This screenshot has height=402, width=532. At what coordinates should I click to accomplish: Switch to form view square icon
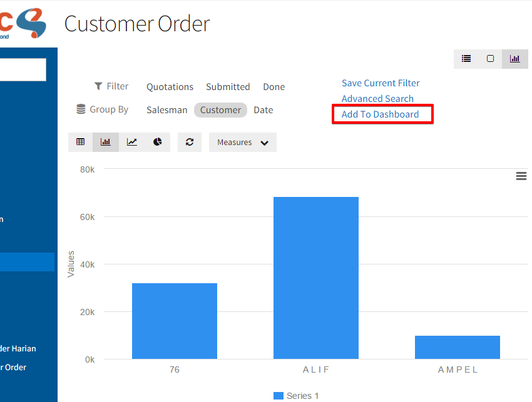490,59
